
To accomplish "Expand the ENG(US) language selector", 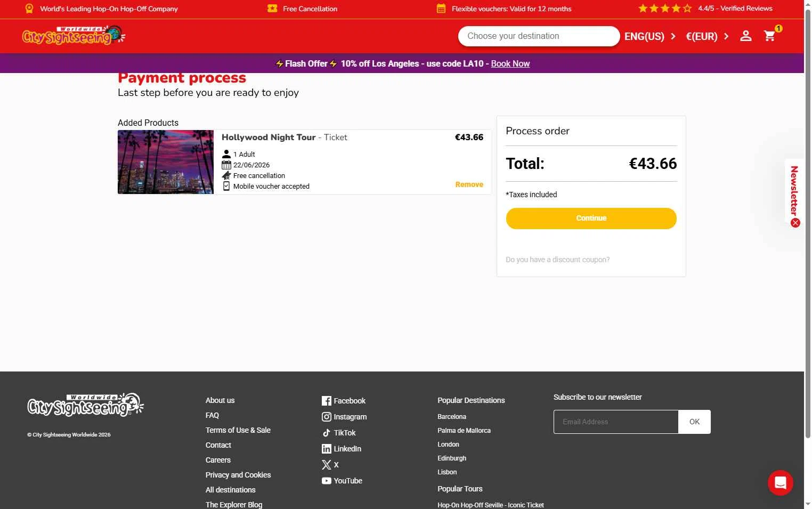I will (x=650, y=36).
